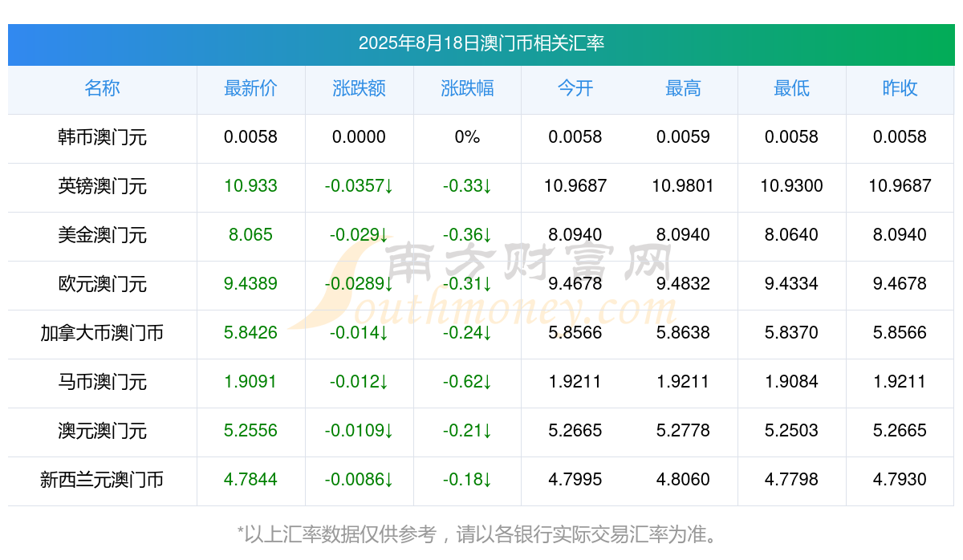Click the 涨跌额 column header
Image resolution: width=963 pixels, height=560 pixels.
[359, 88]
